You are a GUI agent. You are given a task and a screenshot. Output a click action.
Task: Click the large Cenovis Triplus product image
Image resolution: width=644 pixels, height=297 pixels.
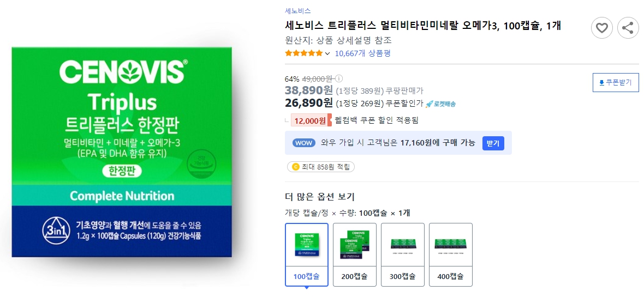(122, 152)
